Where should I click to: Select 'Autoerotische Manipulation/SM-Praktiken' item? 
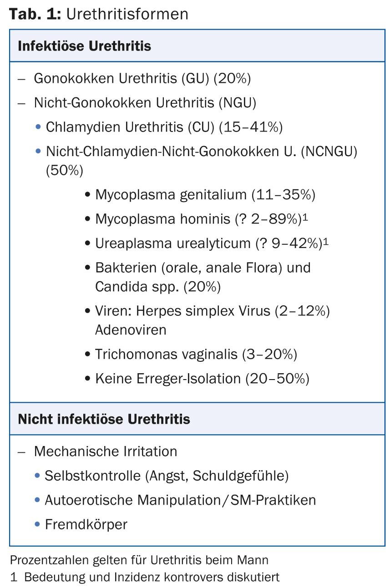point(180,500)
